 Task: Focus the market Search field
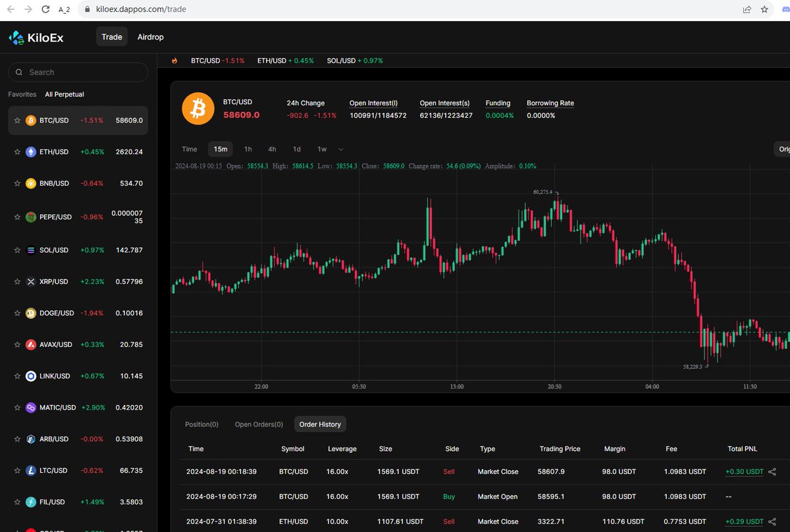click(78, 72)
